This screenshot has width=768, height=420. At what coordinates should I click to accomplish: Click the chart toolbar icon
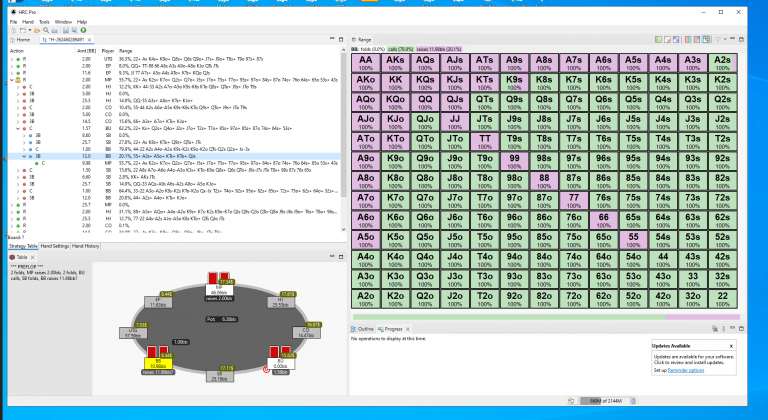click(55, 30)
